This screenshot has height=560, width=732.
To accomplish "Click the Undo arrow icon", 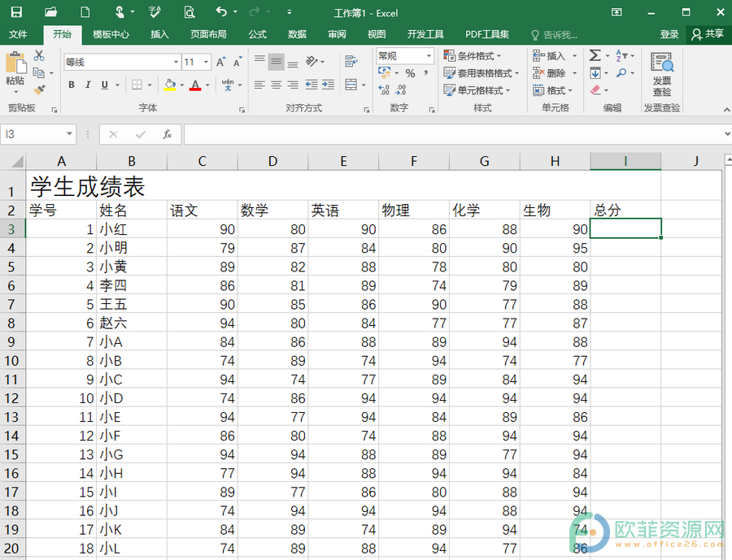I will click(222, 12).
